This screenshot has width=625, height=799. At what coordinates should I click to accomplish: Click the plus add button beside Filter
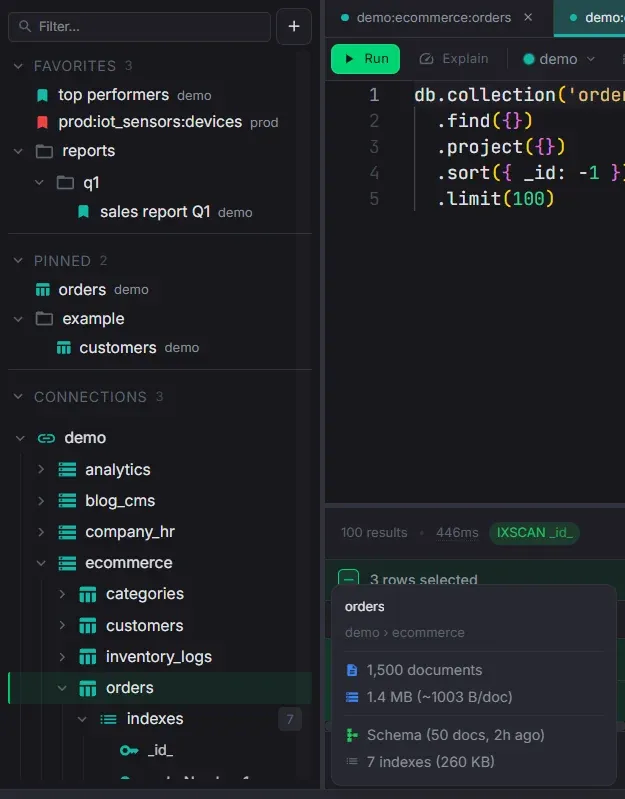coord(294,26)
